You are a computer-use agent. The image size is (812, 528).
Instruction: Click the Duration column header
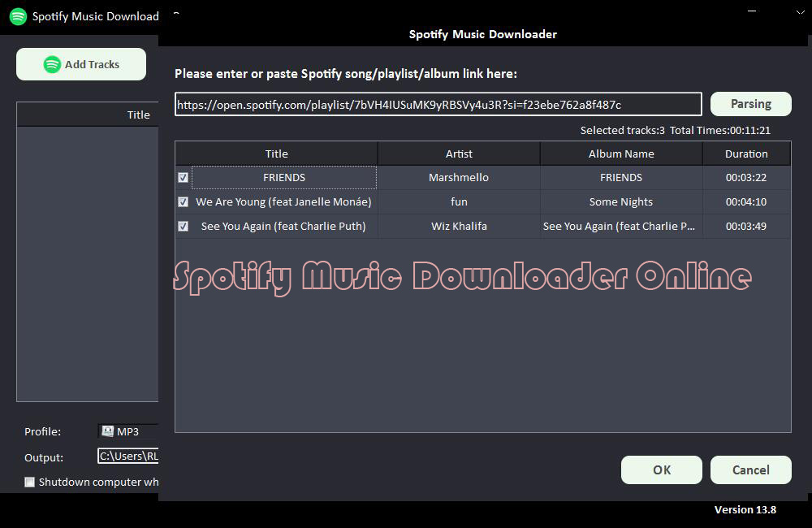pos(746,154)
